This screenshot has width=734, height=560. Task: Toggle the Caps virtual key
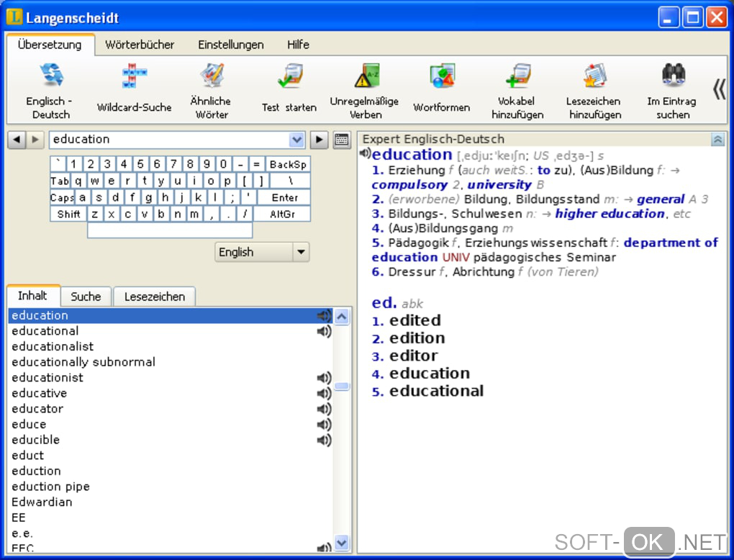63,198
